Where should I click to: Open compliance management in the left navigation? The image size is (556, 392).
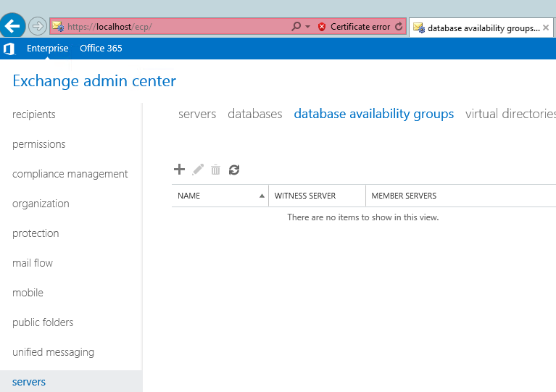[x=70, y=174]
